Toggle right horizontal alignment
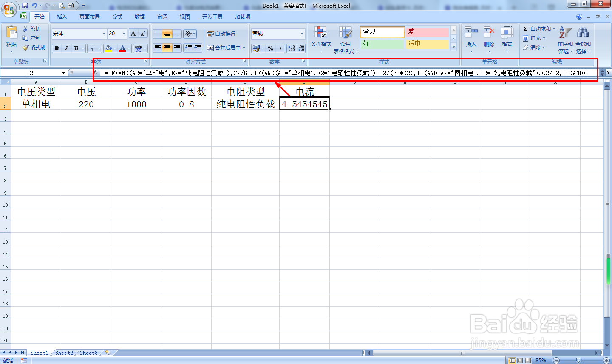The width and height of the screenshot is (612, 364). coord(177,48)
